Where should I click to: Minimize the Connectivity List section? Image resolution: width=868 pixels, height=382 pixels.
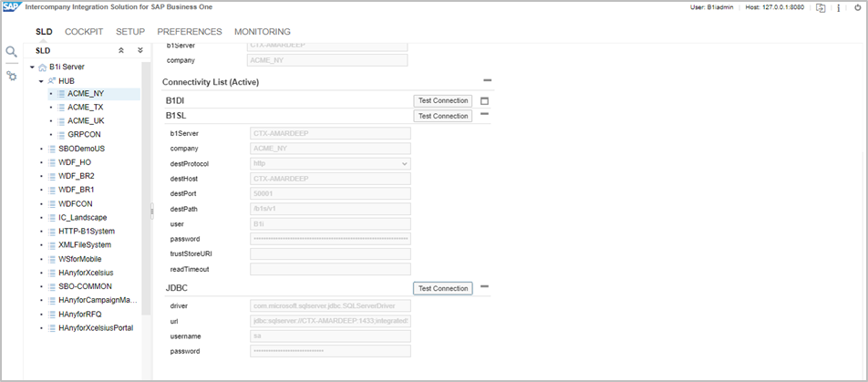pyautogui.click(x=487, y=82)
